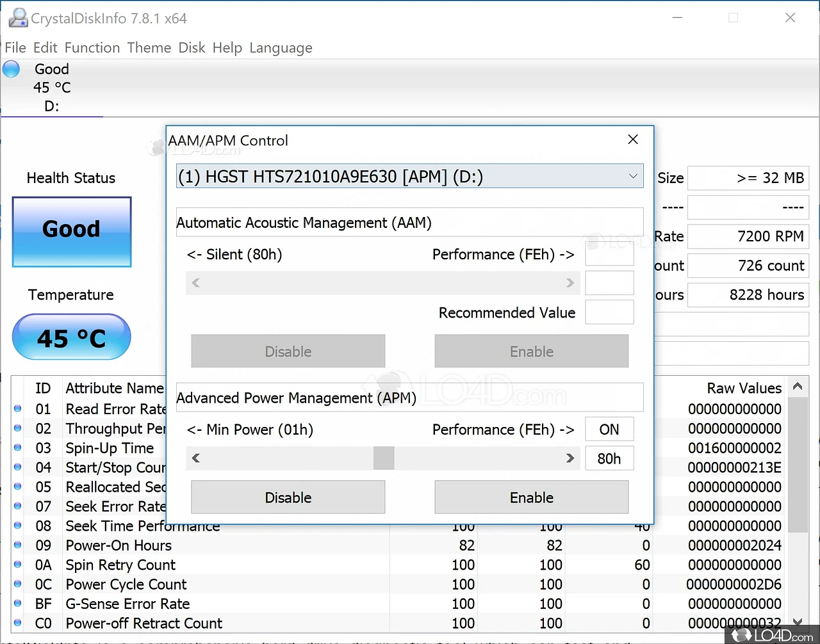Click the APM slider right arrow

coord(570,458)
